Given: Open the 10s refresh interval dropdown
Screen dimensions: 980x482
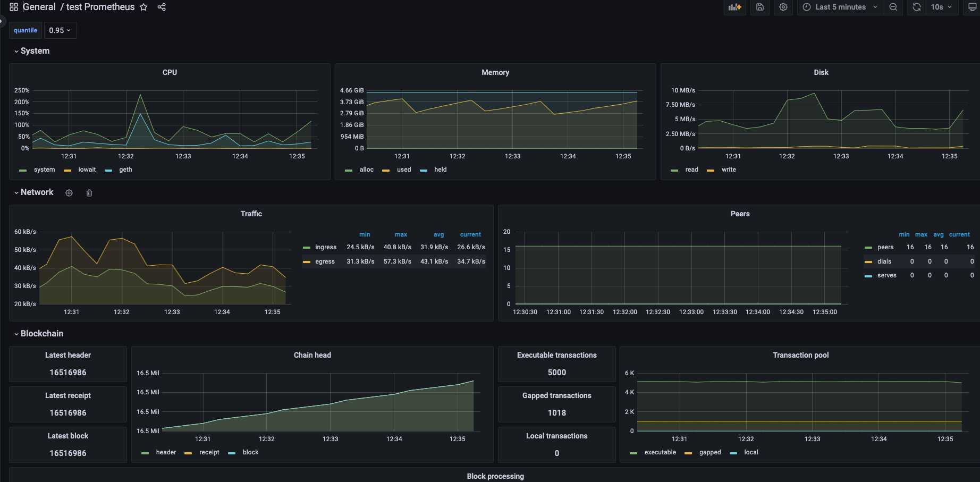Looking at the screenshot, I should pyautogui.click(x=942, y=7).
